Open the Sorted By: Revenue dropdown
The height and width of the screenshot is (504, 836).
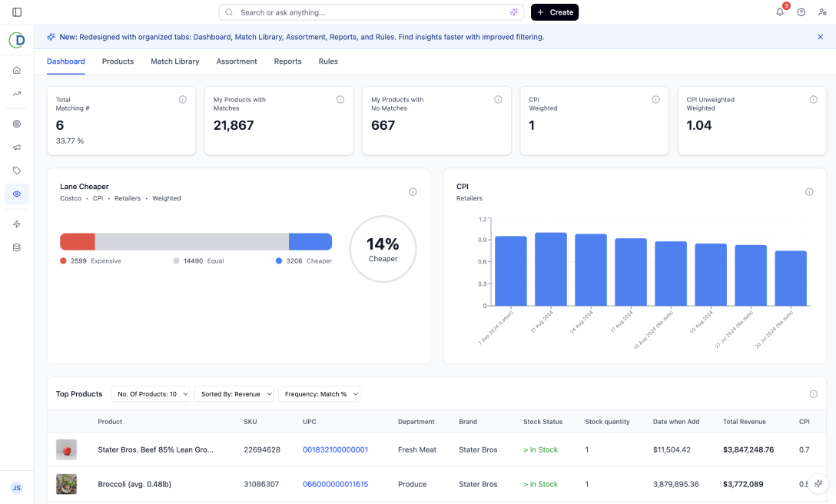click(236, 394)
